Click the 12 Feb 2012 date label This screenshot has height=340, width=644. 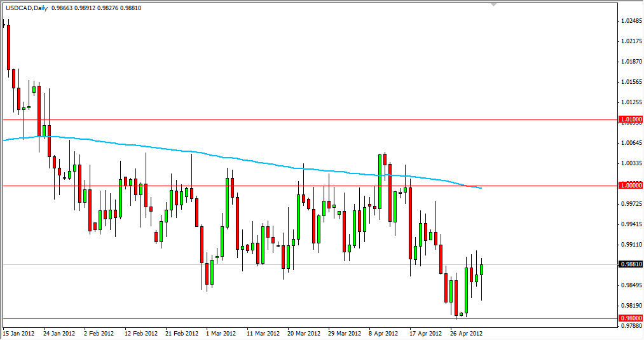[140, 333]
